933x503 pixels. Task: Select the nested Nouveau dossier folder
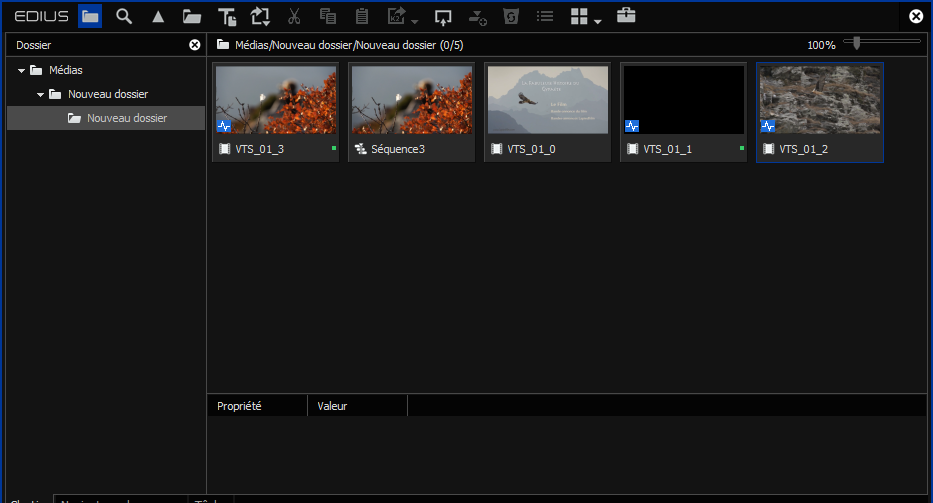pyautogui.click(x=126, y=118)
